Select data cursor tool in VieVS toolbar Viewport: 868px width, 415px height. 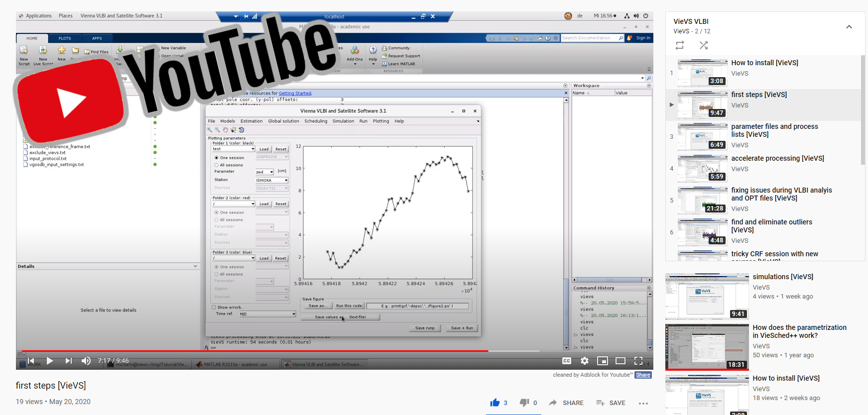click(x=234, y=130)
